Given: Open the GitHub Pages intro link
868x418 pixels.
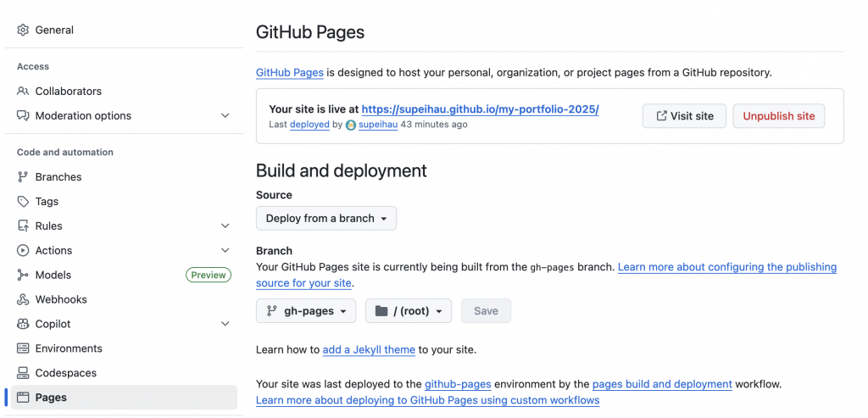Looking at the screenshot, I should tap(290, 73).
